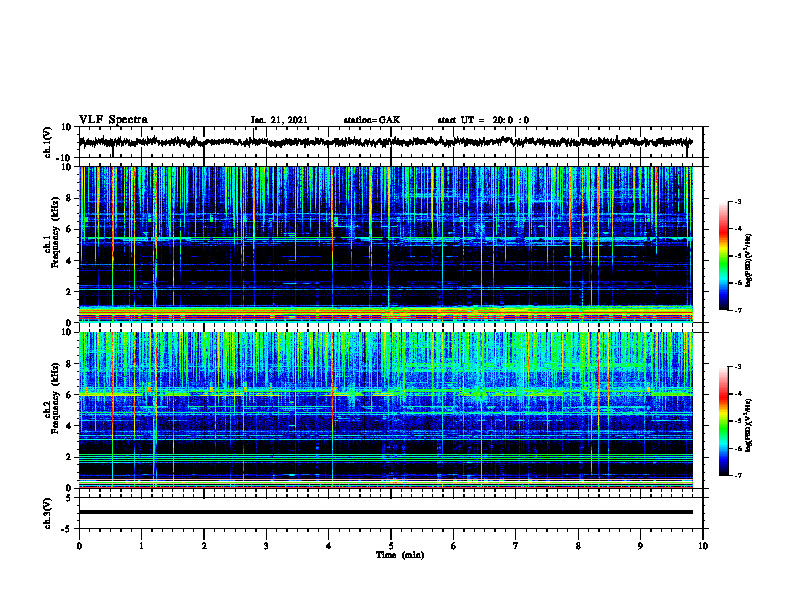792x612 pixels.
Task: Click the '-7' label on the ch.1 colorbar
Action: tap(737, 310)
